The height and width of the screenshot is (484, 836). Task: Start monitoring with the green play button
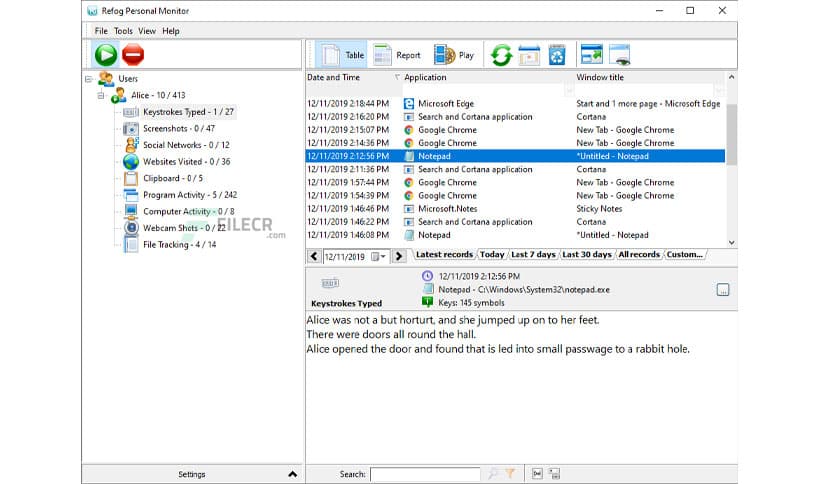[106, 54]
